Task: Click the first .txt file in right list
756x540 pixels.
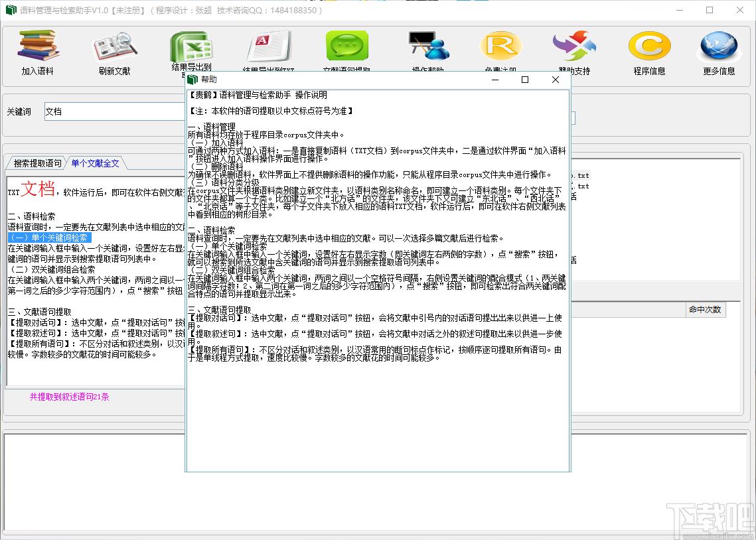Action: point(580,175)
